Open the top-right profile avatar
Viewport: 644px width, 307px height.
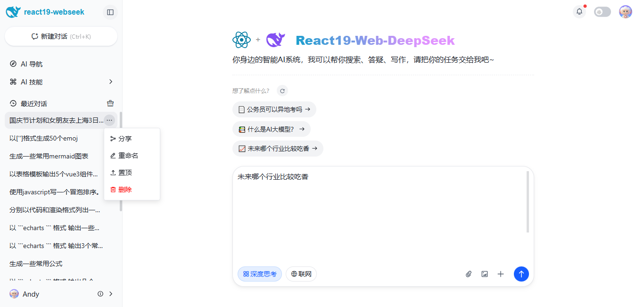626,12
